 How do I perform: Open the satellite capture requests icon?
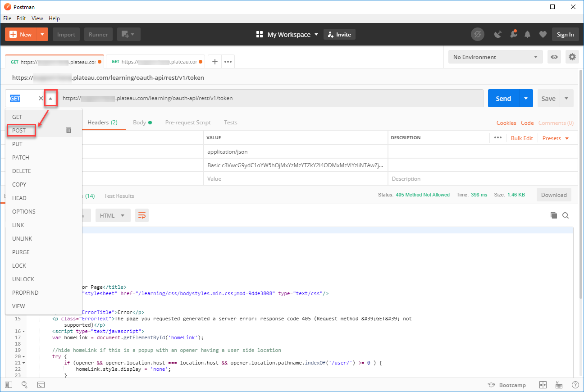[x=498, y=35]
